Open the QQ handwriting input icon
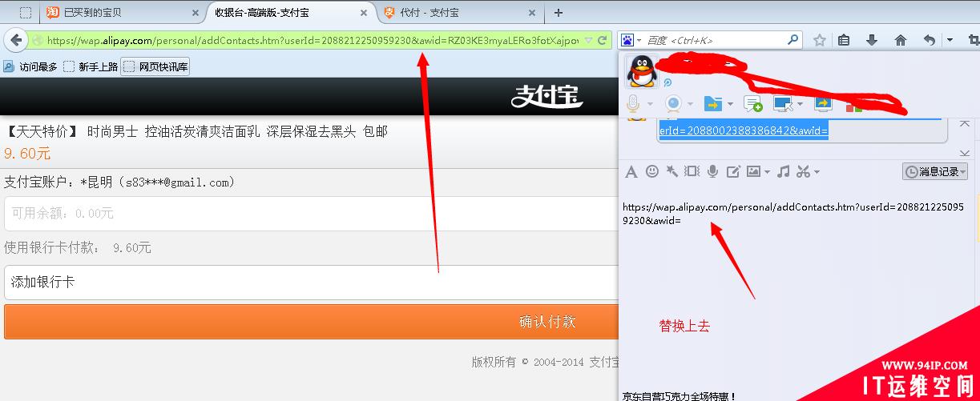The height and width of the screenshot is (401, 980). tap(733, 171)
